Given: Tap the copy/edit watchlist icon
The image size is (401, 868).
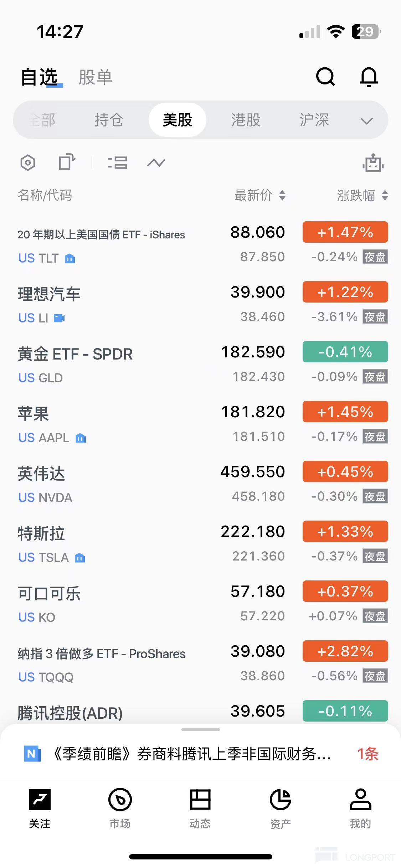Looking at the screenshot, I should coord(67,162).
